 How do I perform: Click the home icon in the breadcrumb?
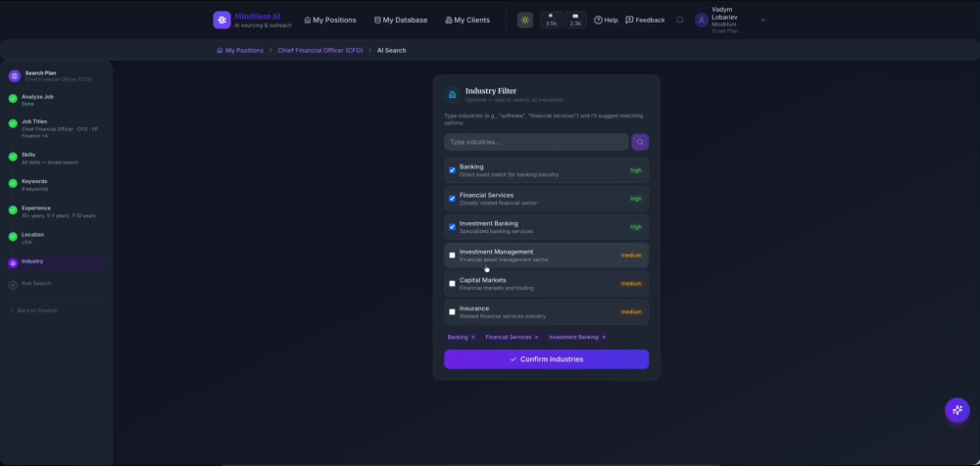[x=220, y=50]
